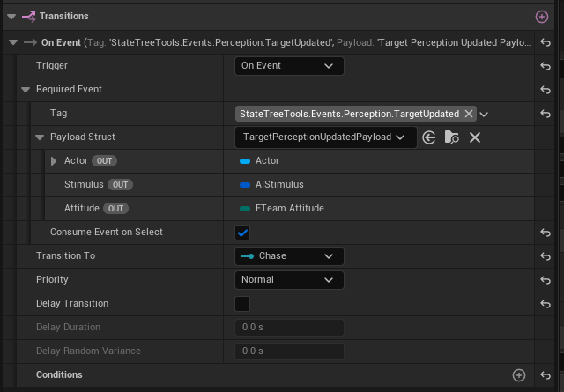Click the Delay Random Variance field
Screen dimensions: 564x392
[x=289, y=351]
